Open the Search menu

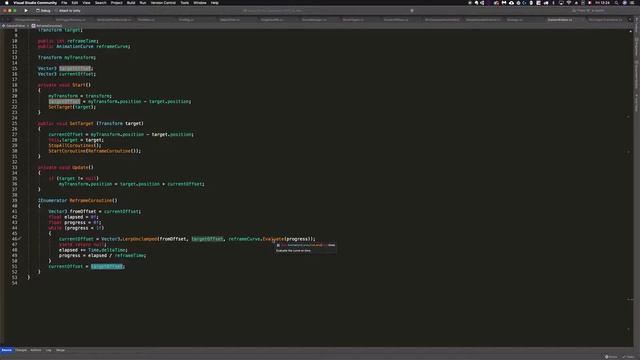point(100,2)
